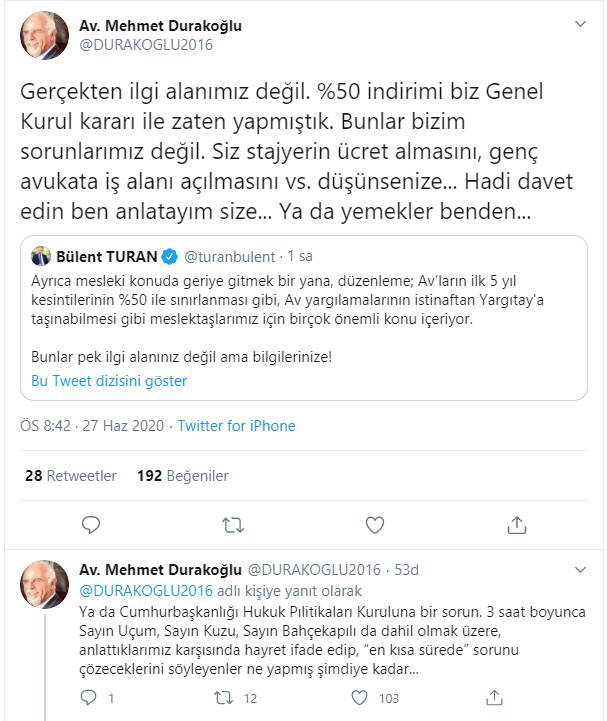Retweet the reply tweet with 12 retweets
The image size is (607, 721).
pyautogui.click(x=228, y=698)
